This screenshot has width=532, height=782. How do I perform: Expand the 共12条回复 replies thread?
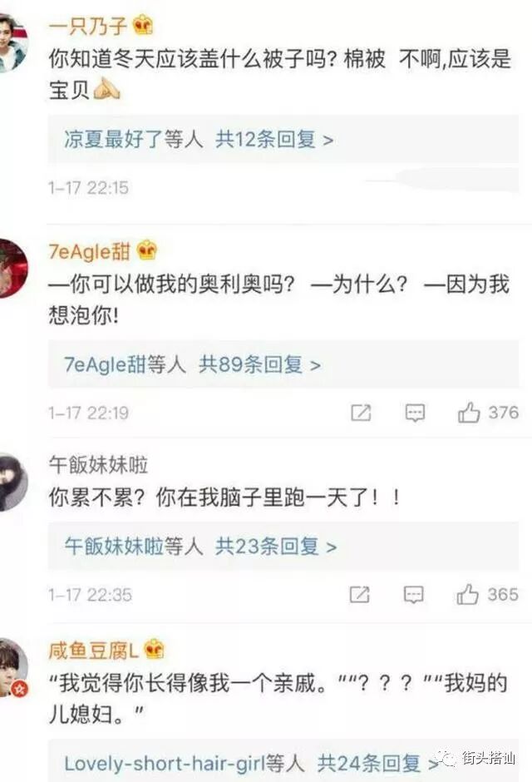[274, 139]
